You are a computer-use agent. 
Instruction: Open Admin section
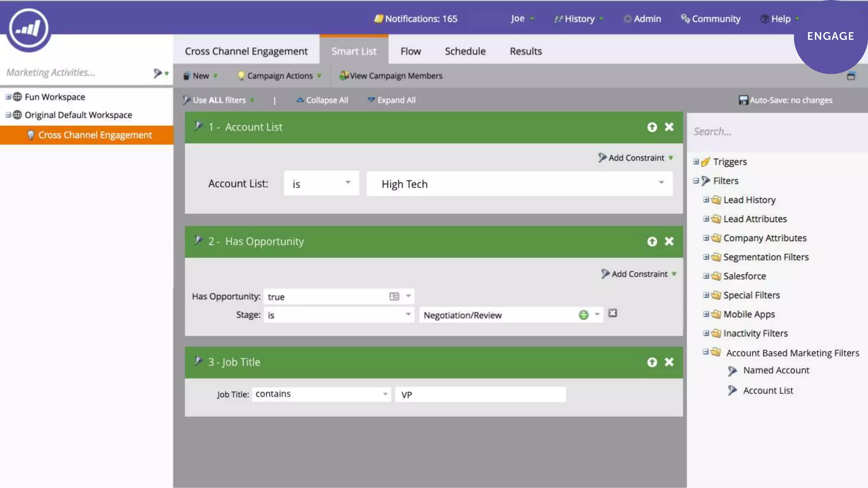[x=643, y=19]
